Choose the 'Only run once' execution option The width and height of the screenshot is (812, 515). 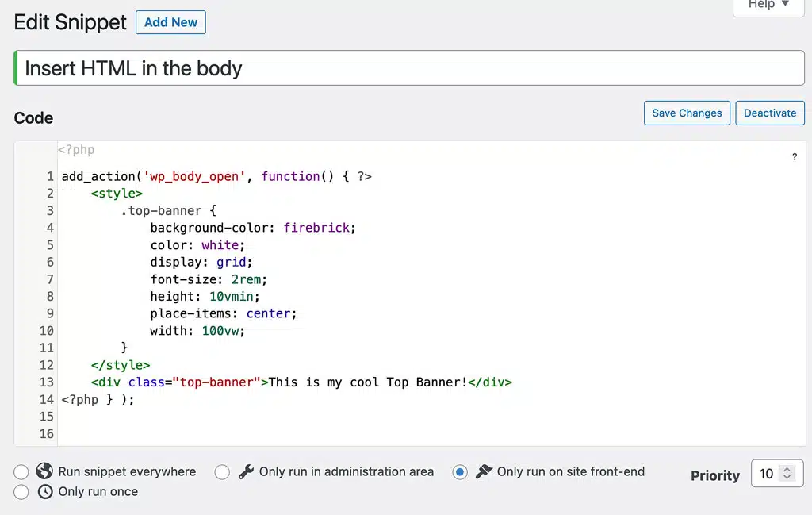(21, 491)
